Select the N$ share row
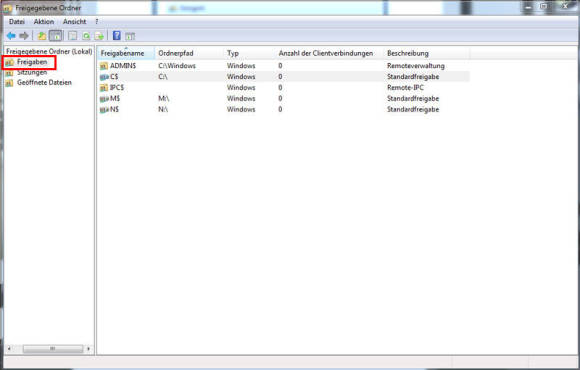 [283, 110]
